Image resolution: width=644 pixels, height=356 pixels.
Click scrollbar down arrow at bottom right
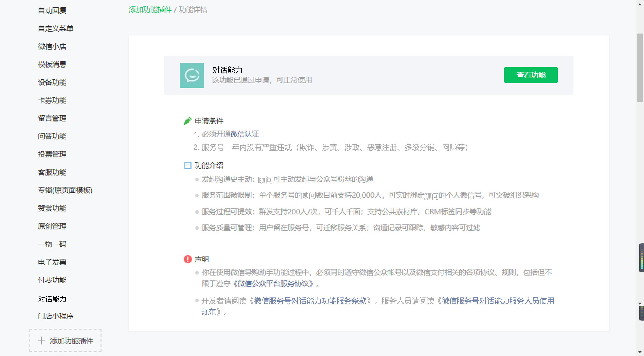(x=639, y=352)
